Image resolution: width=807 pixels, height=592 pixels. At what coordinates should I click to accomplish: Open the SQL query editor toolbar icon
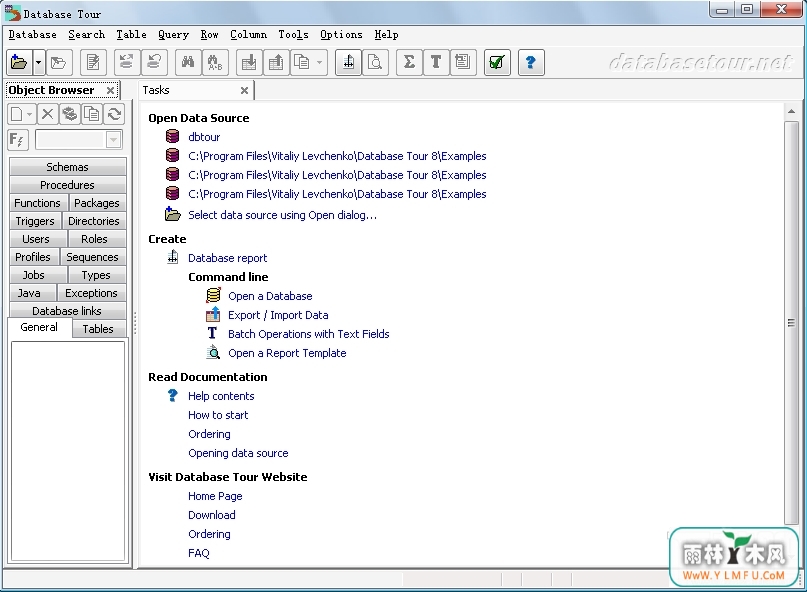[93, 63]
